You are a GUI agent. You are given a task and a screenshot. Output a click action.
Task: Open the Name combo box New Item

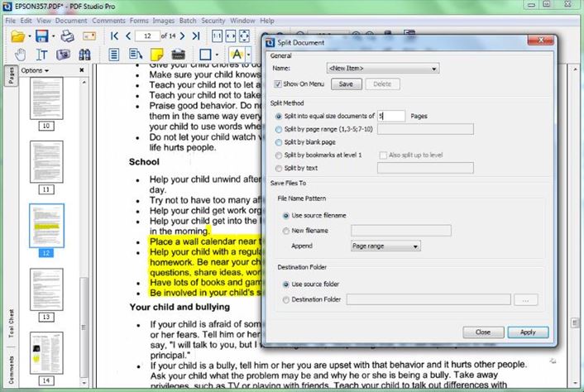(x=382, y=69)
